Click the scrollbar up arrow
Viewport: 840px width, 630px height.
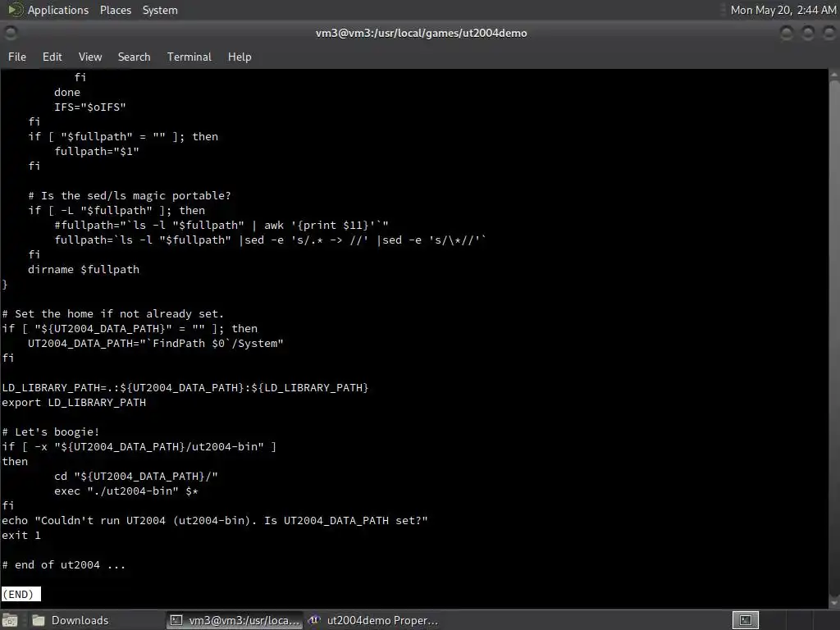(x=834, y=76)
